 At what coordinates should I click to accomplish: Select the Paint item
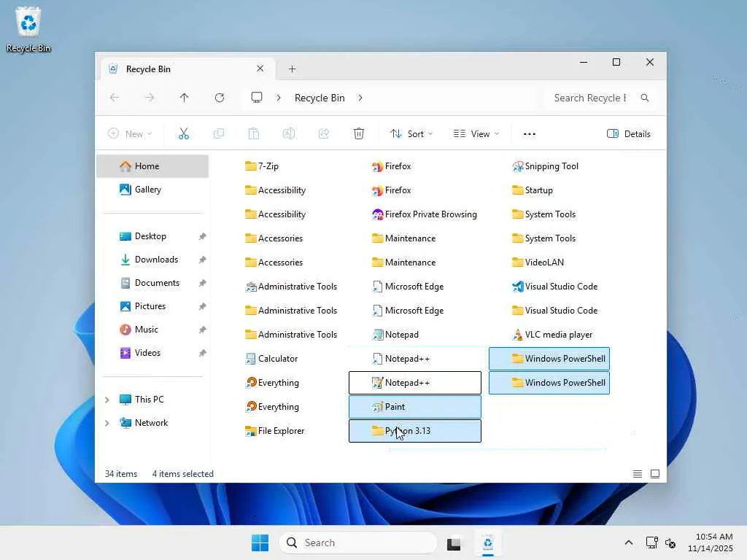tap(415, 407)
